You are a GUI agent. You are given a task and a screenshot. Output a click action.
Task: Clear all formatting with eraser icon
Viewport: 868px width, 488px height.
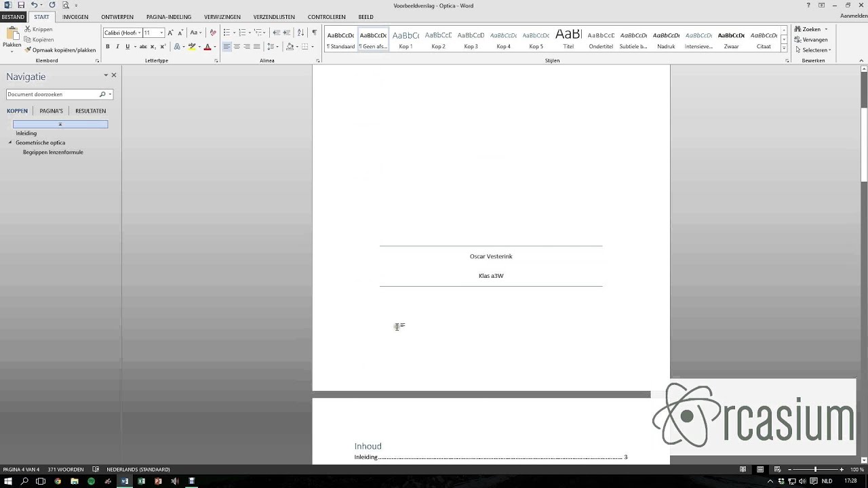pos(213,33)
